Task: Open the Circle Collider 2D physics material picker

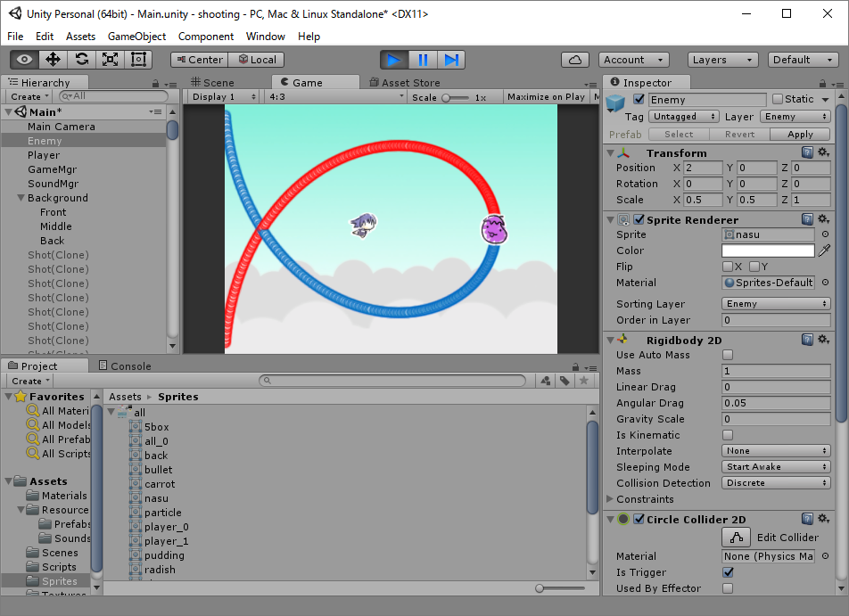Action: pyautogui.click(x=825, y=556)
